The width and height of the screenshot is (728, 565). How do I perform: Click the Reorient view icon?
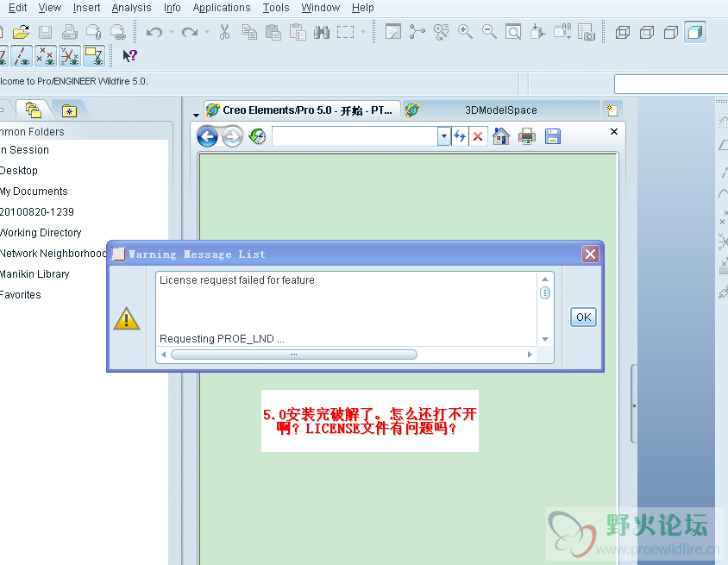(537, 32)
